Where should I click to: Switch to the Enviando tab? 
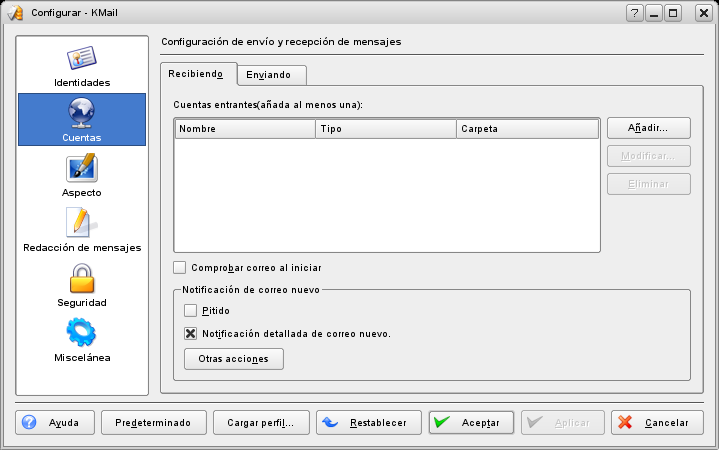pyautogui.click(x=271, y=75)
